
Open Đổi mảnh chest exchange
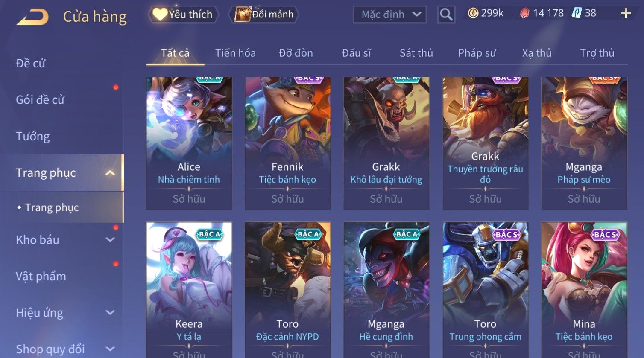coord(263,15)
